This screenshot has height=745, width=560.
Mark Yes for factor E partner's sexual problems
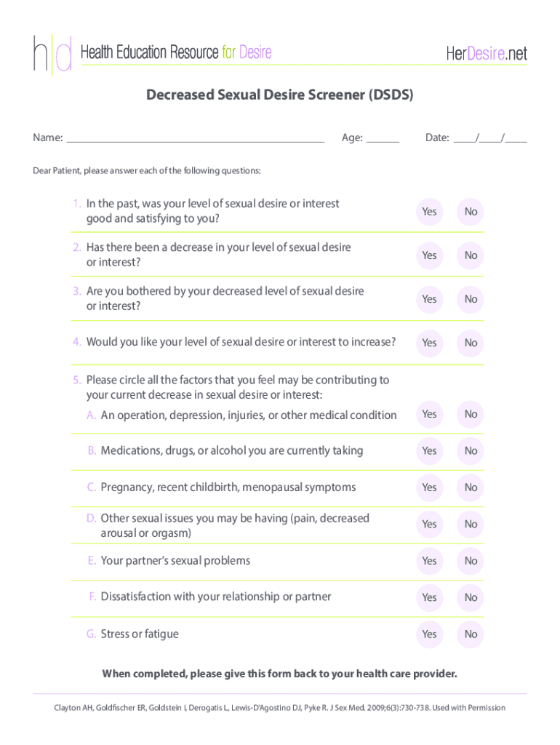pos(429,561)
